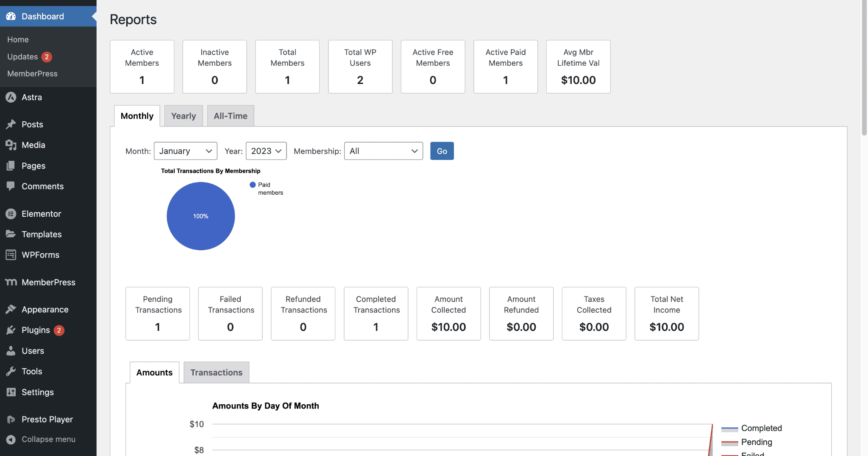Viewport: 868px width, 456px height.
Task: Click the Amount Refunded $0.00 card
Action: (521, 313)
